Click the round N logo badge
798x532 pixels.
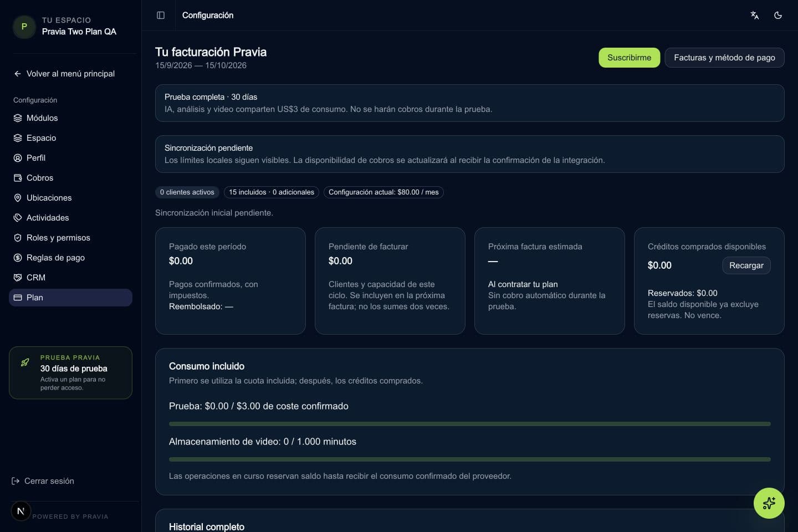pos(21,511)
